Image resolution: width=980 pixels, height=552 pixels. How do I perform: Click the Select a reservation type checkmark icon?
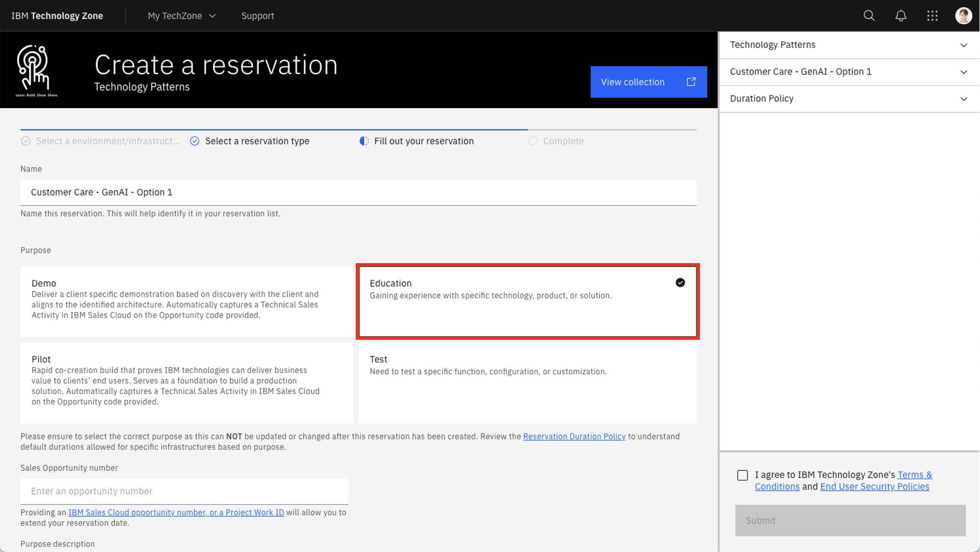coord(195,141)
